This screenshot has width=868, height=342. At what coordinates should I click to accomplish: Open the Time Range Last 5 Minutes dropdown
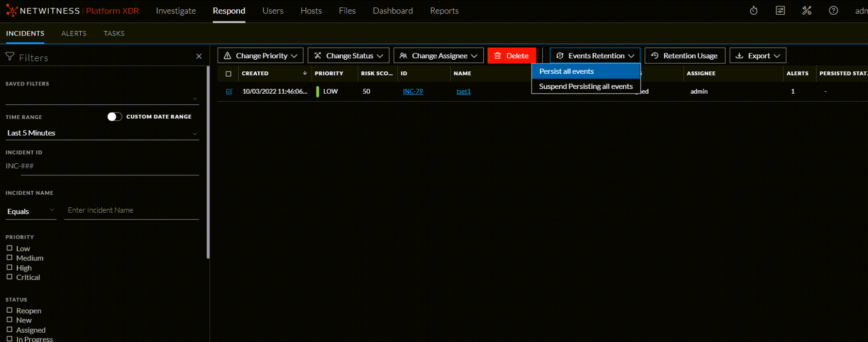pos(102,133)
